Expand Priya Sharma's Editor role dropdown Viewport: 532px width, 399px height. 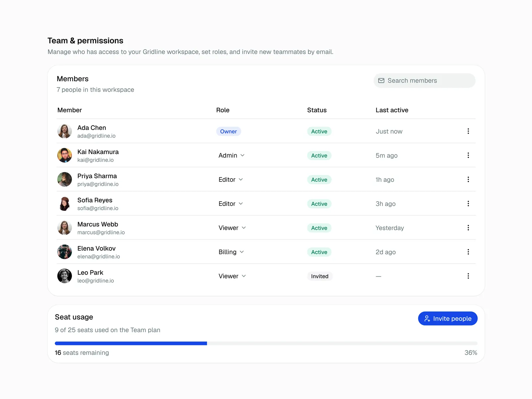[x=231, y=180]
